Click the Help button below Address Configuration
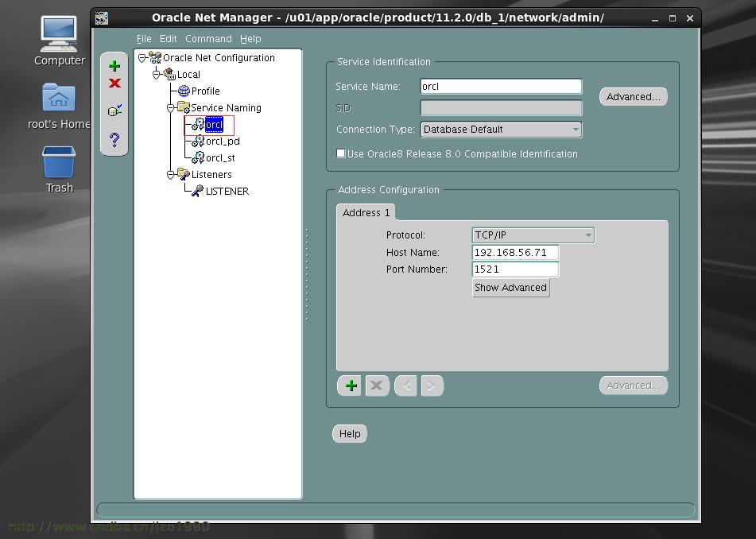The width and height of the screenshot is (756, 539). click(350, 433)
